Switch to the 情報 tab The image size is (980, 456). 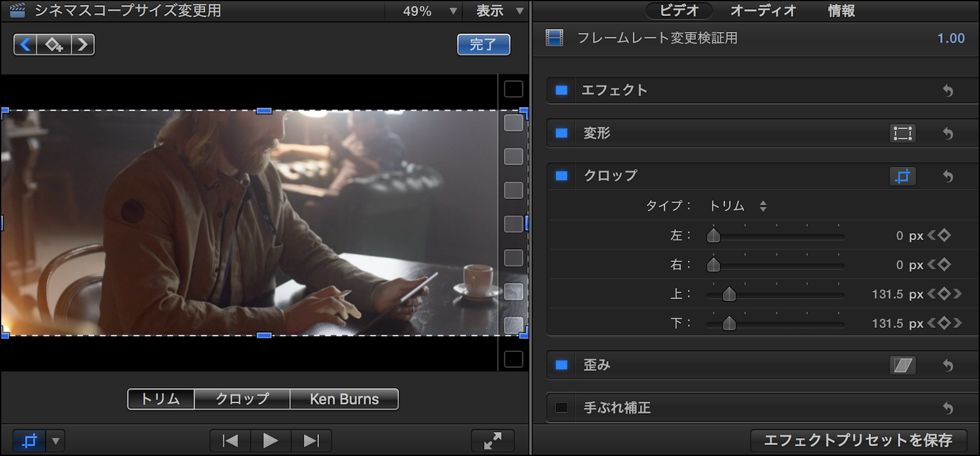click(841, 11)
